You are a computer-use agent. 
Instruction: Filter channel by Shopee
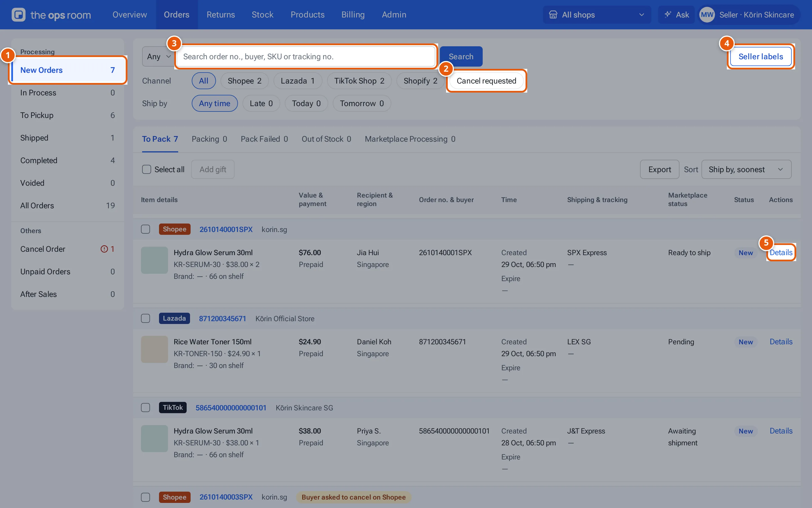245,81
